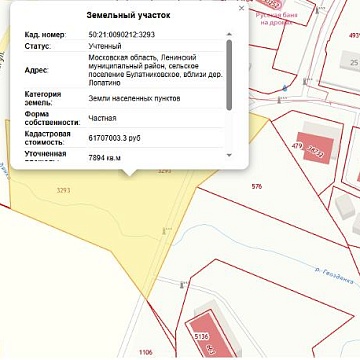
Task: Click the Форма собственности label
Action: tap(53, 118)
